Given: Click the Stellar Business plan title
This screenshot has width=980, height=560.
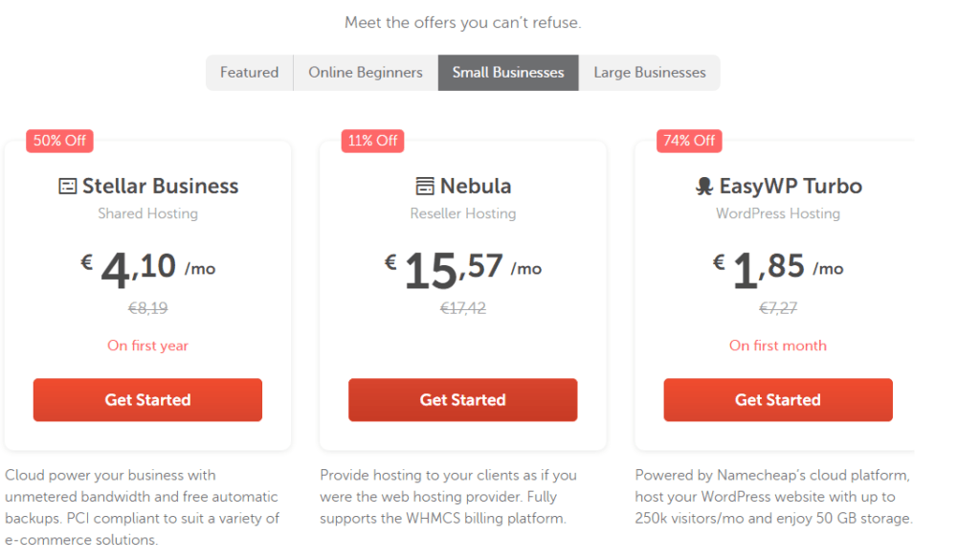Looking at the screenshot, I should [161, 187].
